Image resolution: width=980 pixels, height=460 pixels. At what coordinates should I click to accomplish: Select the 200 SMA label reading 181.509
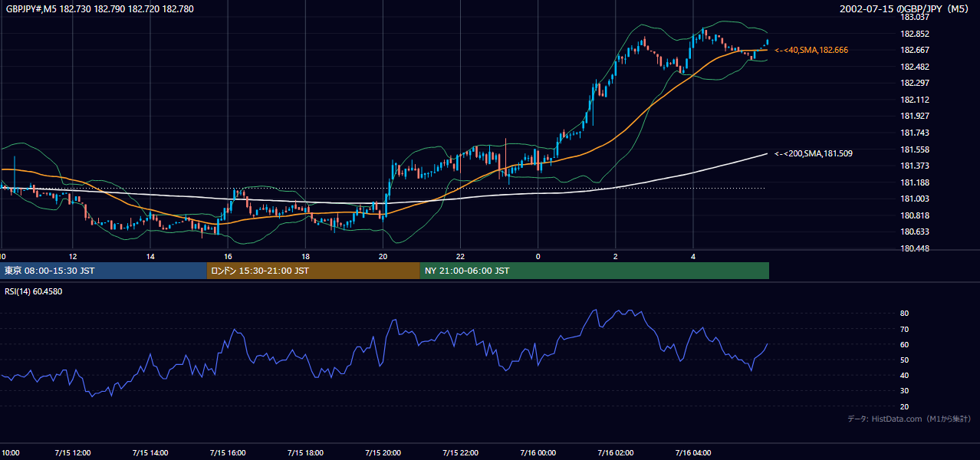[814, 153]
